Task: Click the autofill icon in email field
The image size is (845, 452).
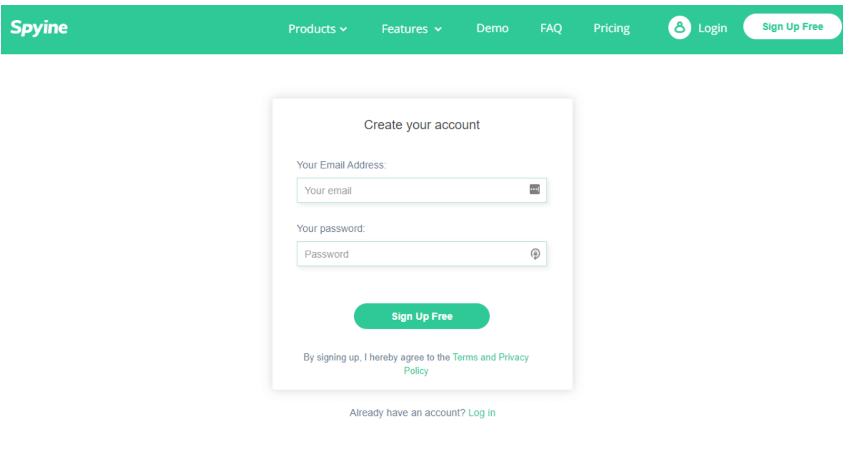Action: [535, 189]
